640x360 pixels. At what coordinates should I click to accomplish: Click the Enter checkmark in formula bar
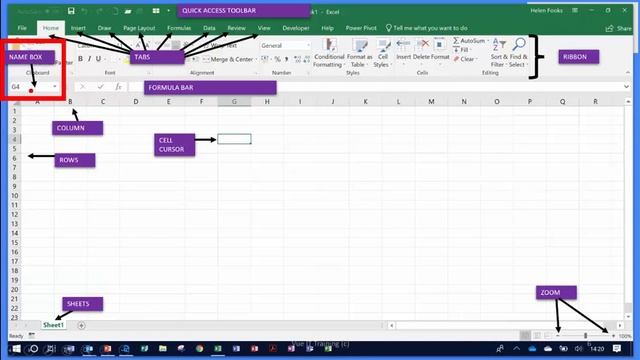coord(100,87)
